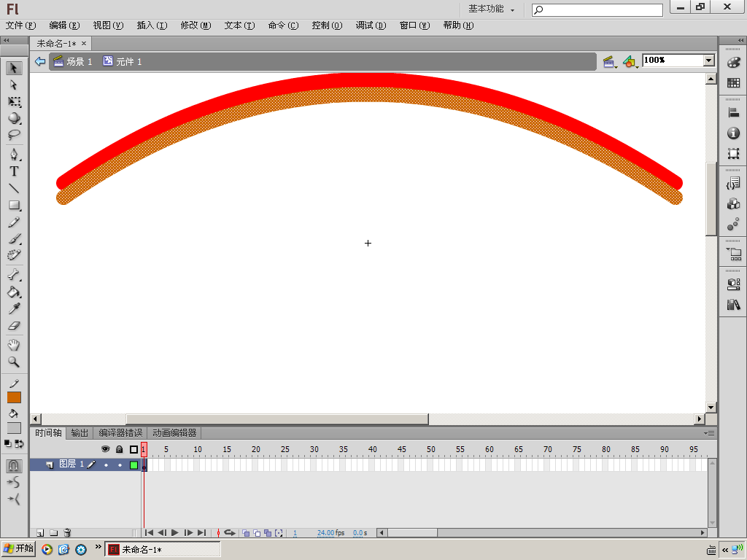Image resolution: width=747 pixels, height=560 pixels.
Task: Click the back arrow to parent scene
Action: 40,61
